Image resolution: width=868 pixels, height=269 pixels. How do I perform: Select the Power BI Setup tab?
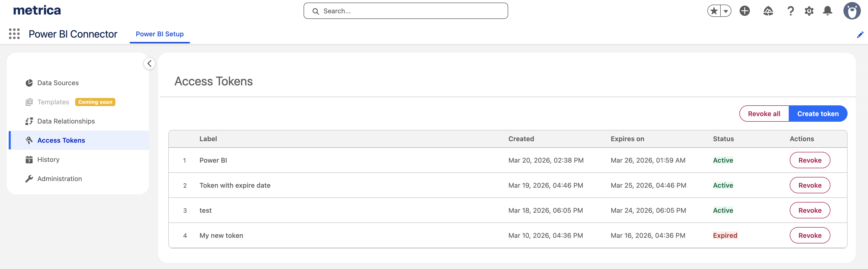pos(159,34)
